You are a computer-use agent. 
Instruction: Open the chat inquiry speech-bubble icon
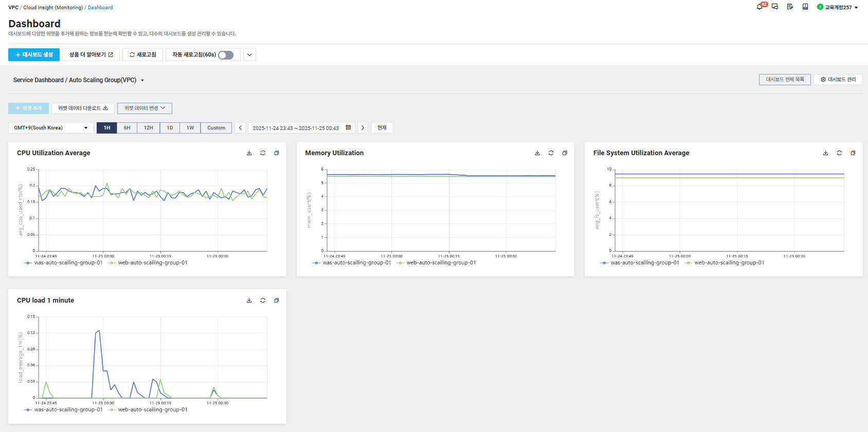point(775,7)
